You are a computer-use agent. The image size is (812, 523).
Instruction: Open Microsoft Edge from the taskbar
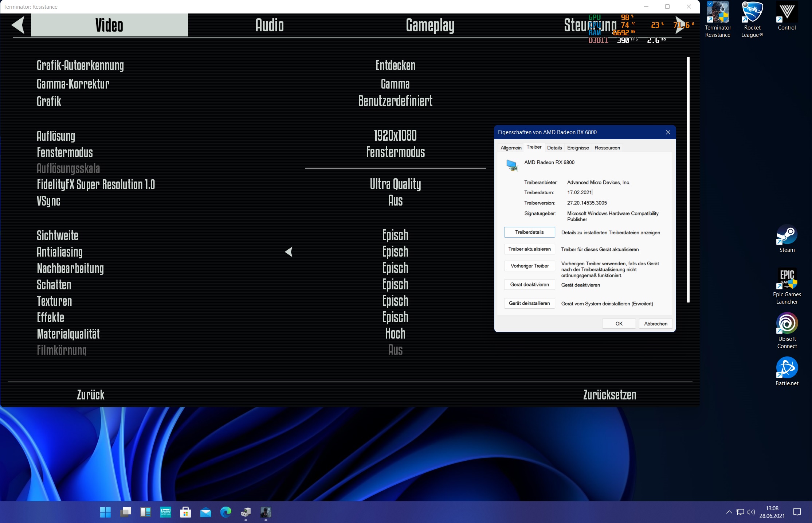pyautogui.click(x=226, y=512)
